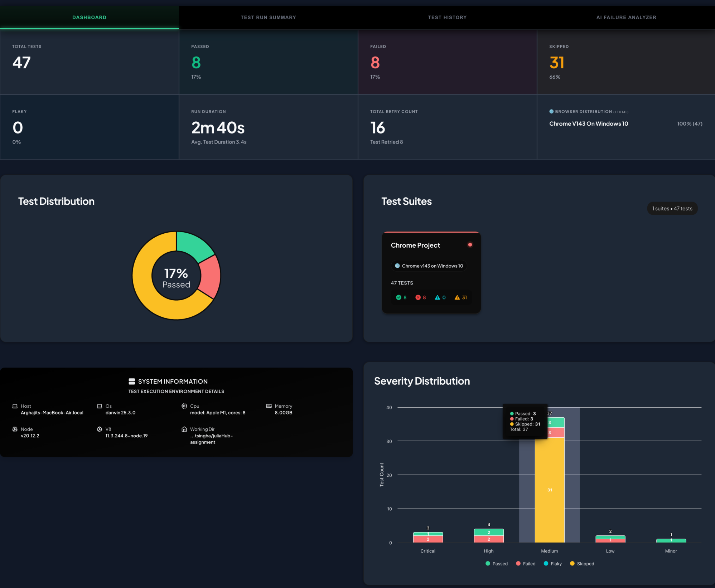
Task: Click the blue flaky triangle icon in suite card
Action: coord(437,297)
